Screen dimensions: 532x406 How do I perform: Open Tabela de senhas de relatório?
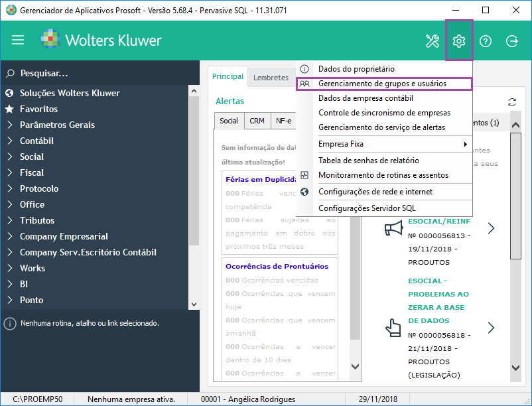(x=384, y=161)
